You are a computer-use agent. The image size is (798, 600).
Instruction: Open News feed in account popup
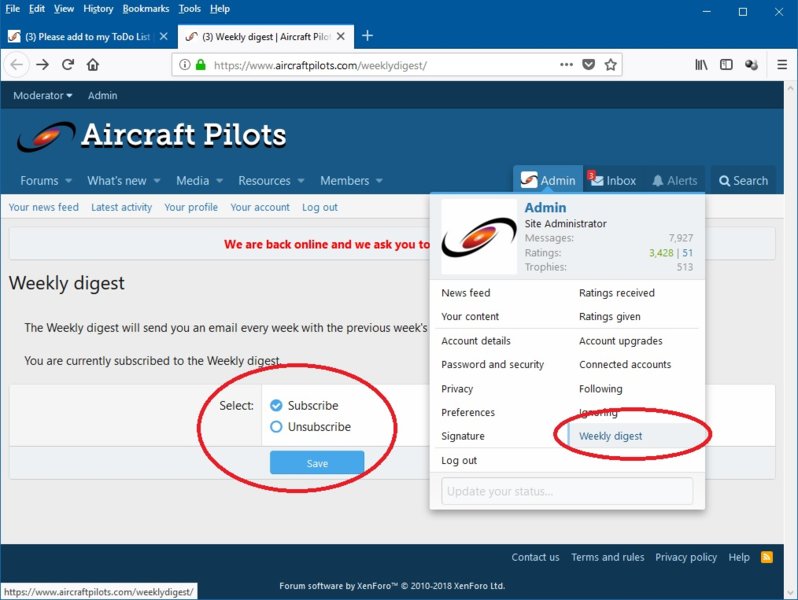pyautogui.click(x=465, y=293)
